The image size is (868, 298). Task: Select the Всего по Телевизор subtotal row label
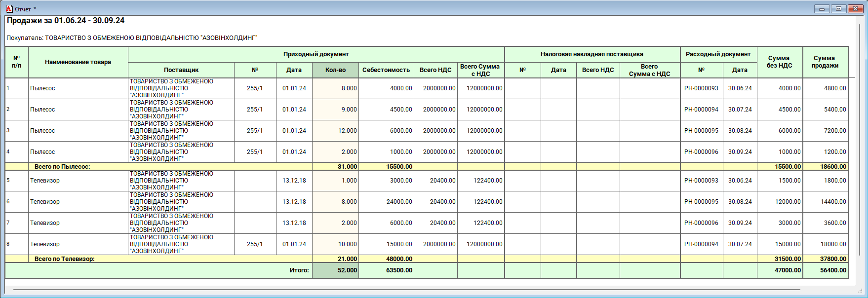tap(64, 259)
